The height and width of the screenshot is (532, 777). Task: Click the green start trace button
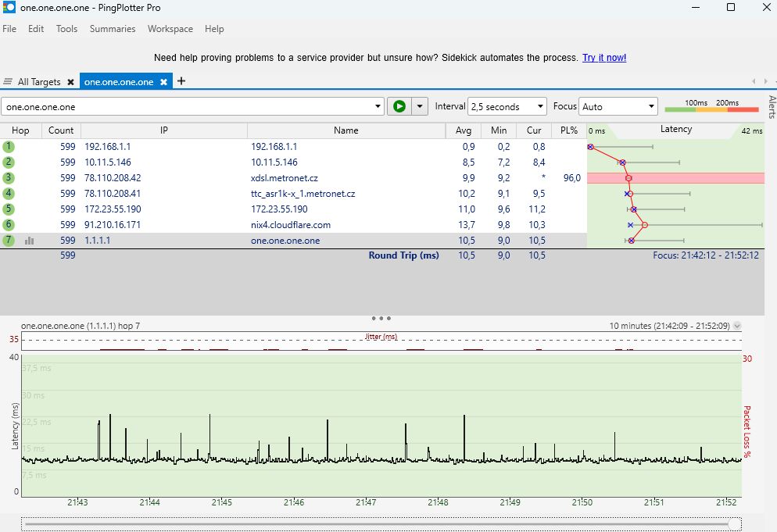[399, 106]
